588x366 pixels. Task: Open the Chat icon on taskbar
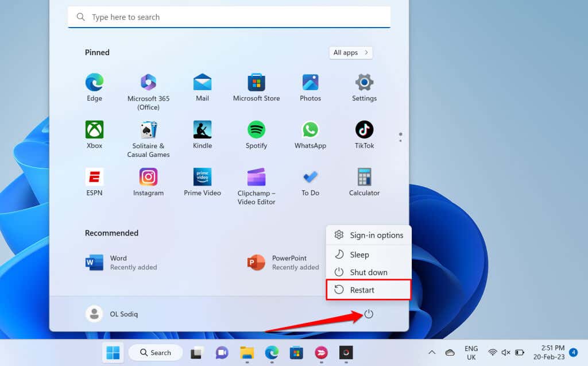tap(222, 353)
